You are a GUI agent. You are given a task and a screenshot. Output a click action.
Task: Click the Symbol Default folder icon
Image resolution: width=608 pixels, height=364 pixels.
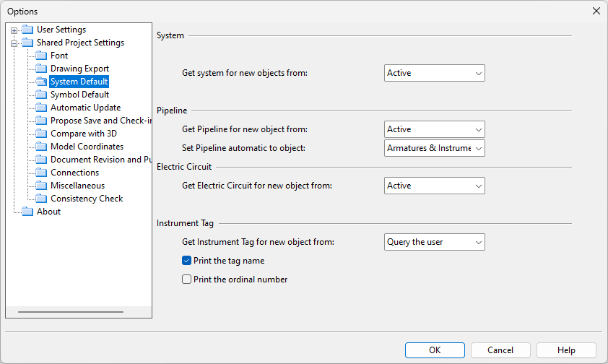point(41,95)
